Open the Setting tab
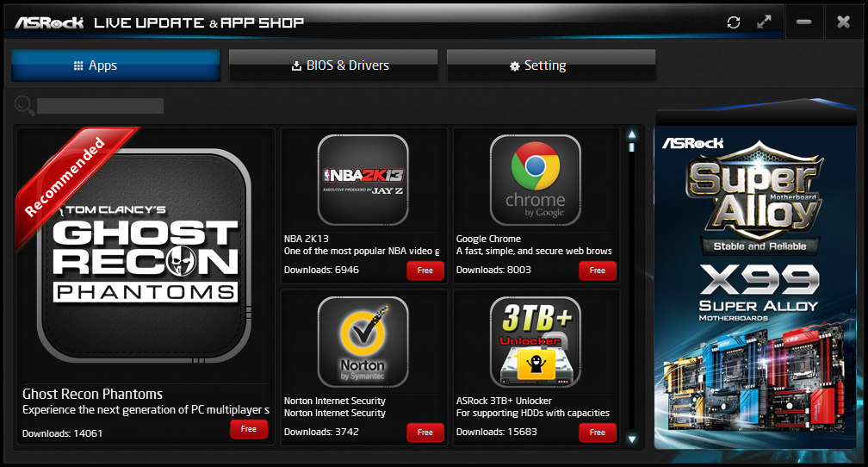This screenshot has height=467, width=868. pos(551,65)
